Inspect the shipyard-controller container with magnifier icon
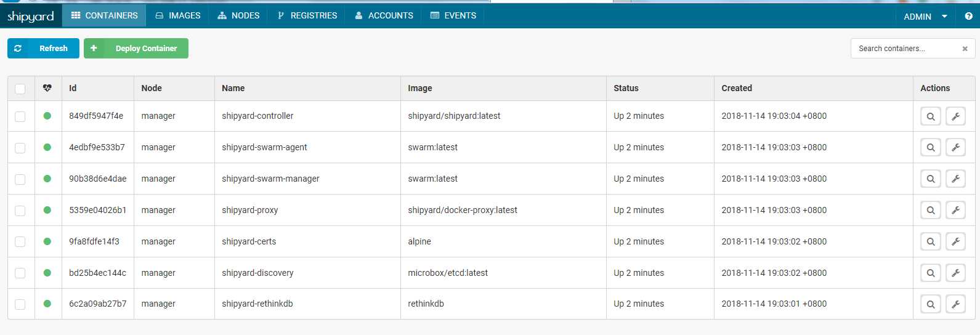Screen dimensions: 980x335 (x=931, y=116)
